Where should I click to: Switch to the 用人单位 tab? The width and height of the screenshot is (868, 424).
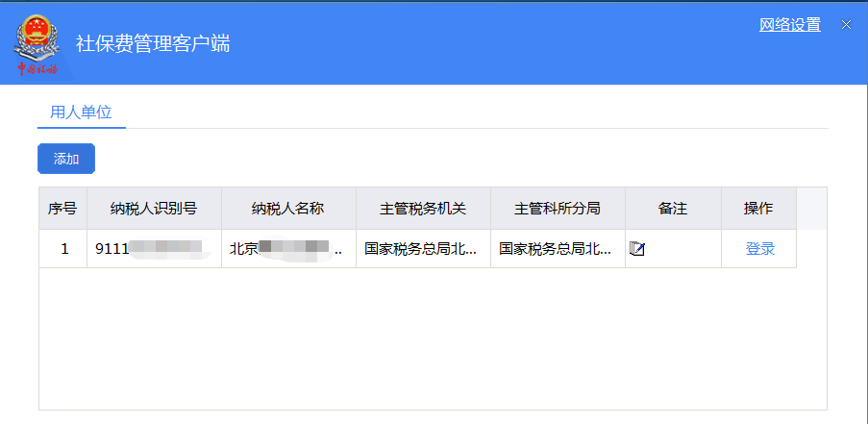pos(82,112)
